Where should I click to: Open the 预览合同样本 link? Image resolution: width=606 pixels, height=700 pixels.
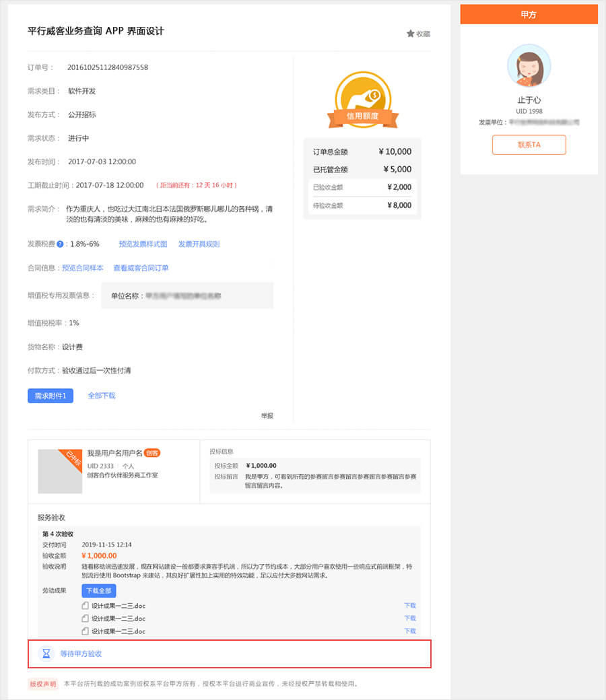[x=83, y=268]
